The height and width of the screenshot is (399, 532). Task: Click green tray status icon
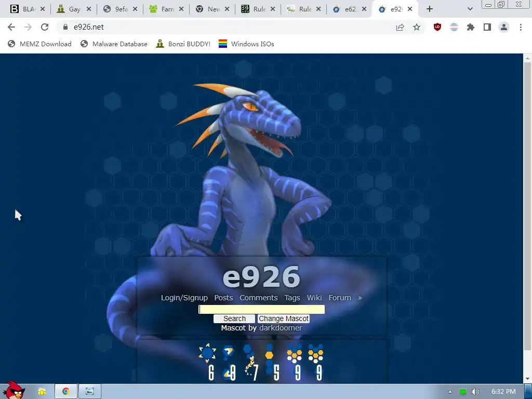click(463, 392)
